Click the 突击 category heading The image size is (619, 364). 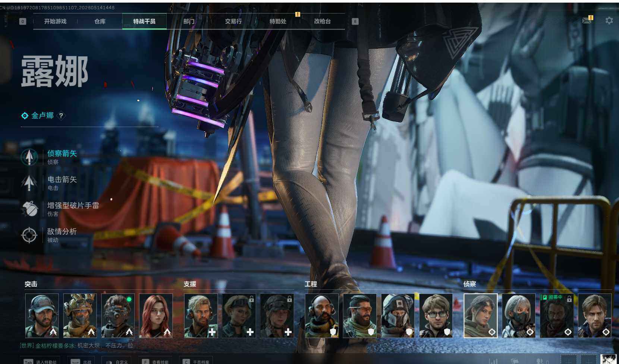click(31, 284)
